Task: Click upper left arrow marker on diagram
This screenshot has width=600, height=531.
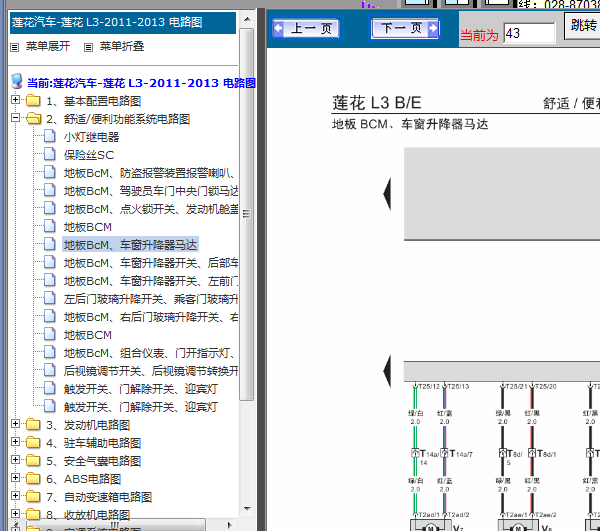Action: point(387,194)
